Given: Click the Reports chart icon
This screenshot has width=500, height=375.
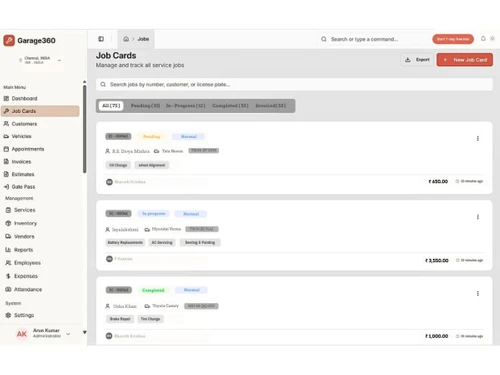Looking at the screenshot, I should (x=8, y=250).
